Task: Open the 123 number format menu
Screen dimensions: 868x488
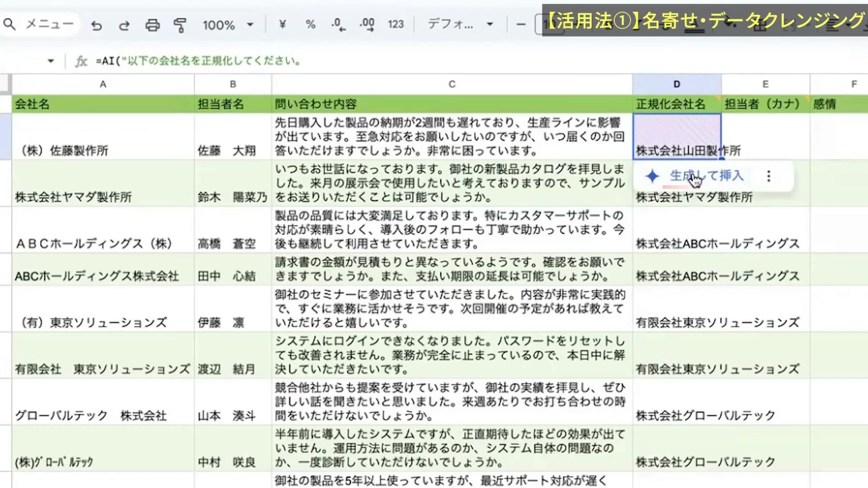Action: [x=396, y=24]
